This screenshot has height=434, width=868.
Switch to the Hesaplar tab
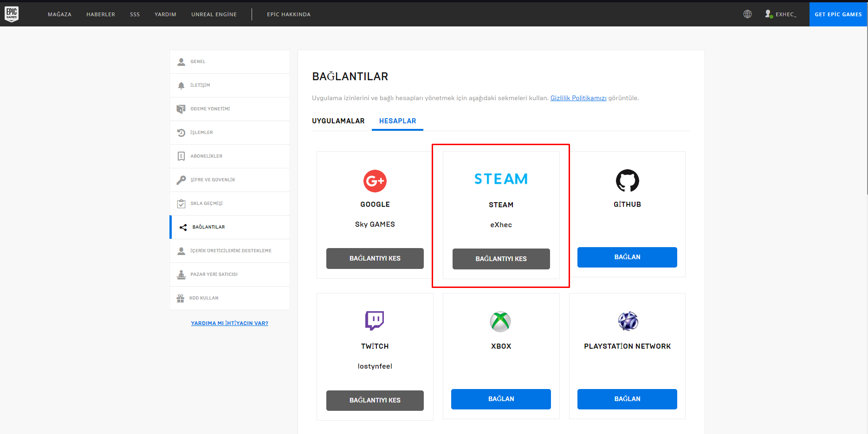398,121
